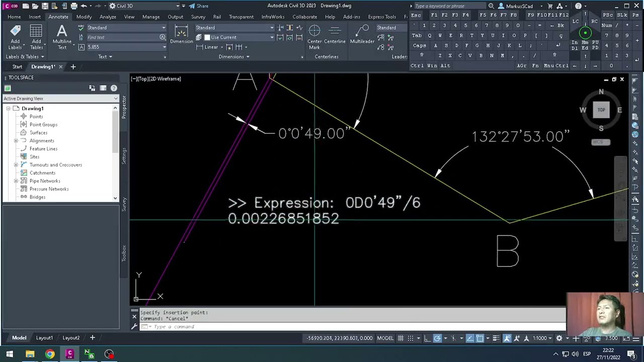Open the Start file tab
The width and height of the screenshot is (644, 362).
pos(17,66)
